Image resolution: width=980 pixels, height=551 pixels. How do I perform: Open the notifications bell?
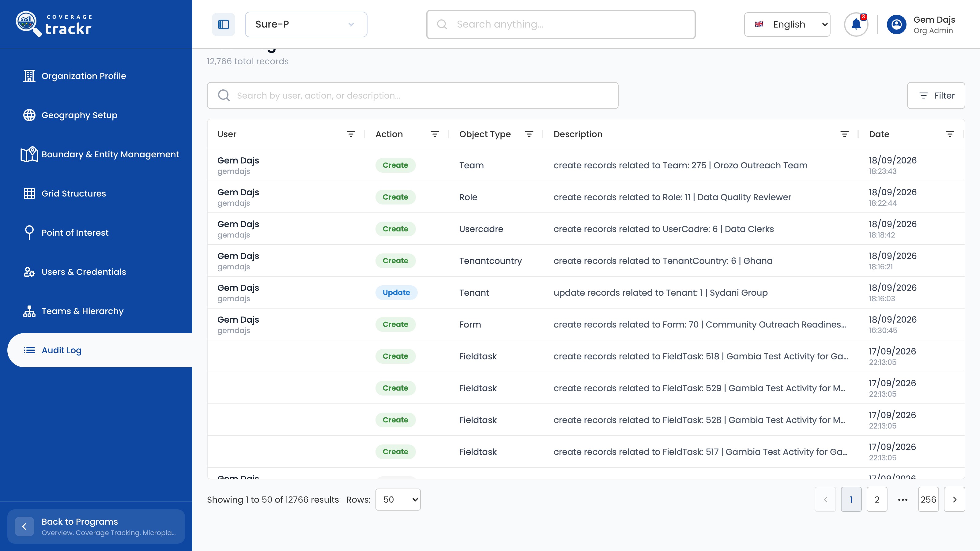[x=856, y=24]
